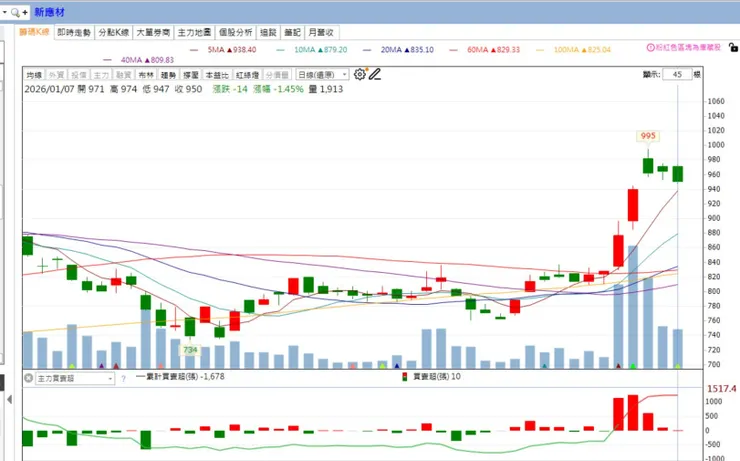Screen dimensions: 740x461
Task: Click the 995 high price label
Action: point(648,136)
